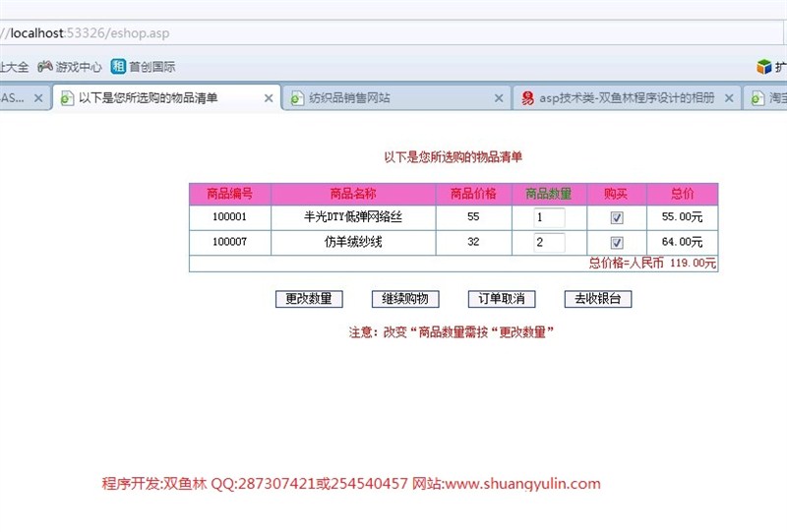Uncheck purchase box for item 100001
The image size is (787, 532).
[x=617, y=217]
